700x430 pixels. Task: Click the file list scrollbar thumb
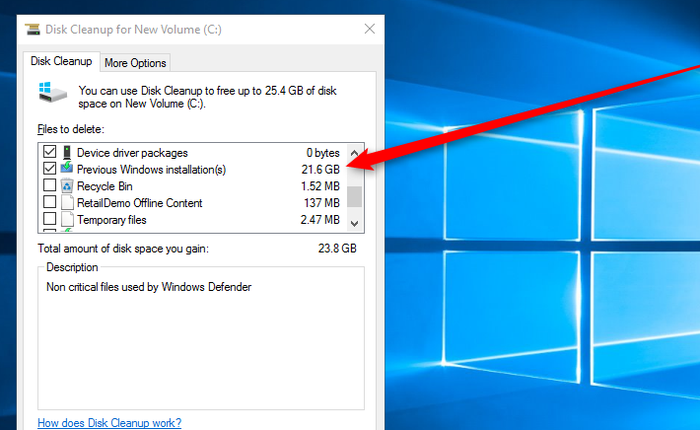click(x=354, y=197)
